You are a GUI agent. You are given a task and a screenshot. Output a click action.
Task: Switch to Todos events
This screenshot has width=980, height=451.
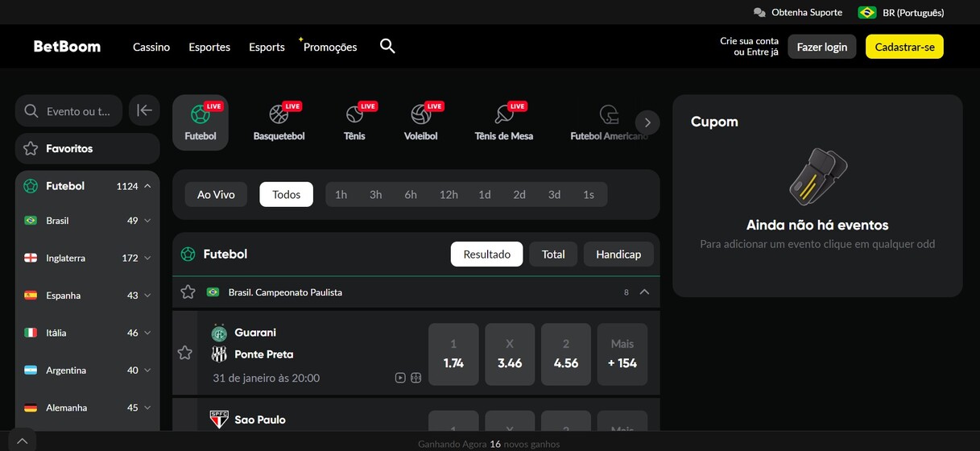[286, 194]
